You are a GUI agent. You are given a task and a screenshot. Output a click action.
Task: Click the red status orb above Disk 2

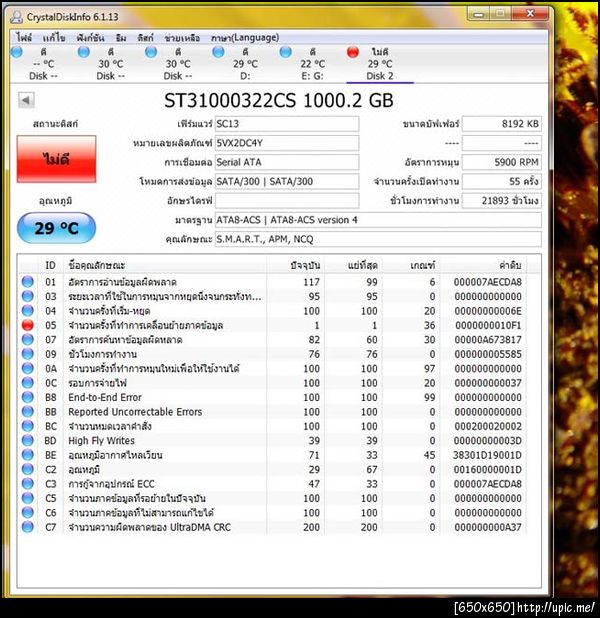tap(353, 52)
